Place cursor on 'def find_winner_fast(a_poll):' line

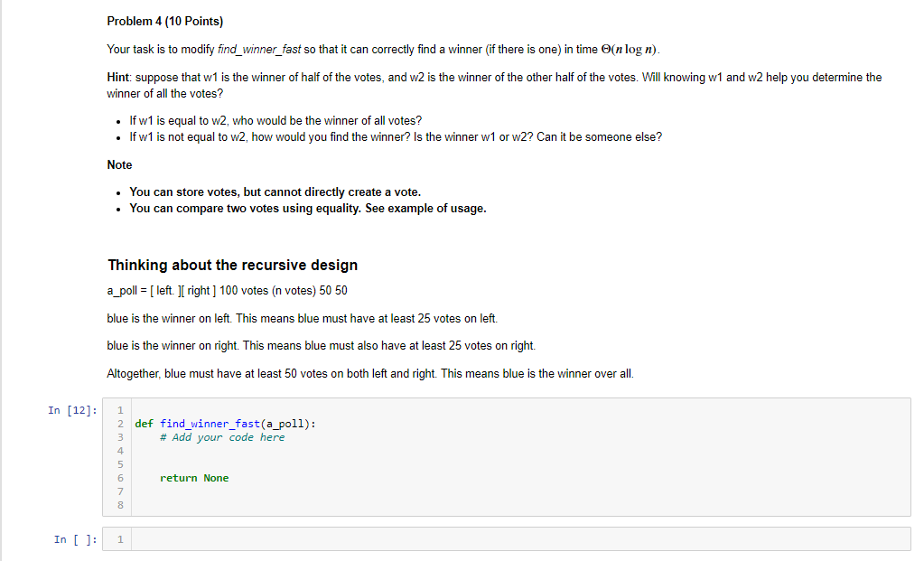pos(225,424)
